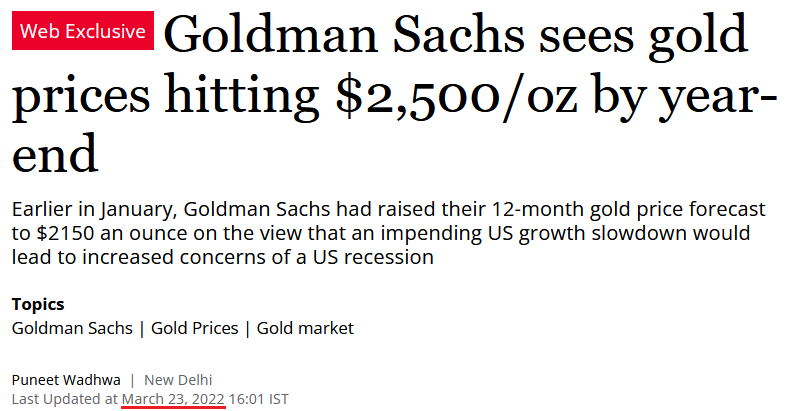Image resolution: width=785 pixels, height=411 pixels.
Task: Click the New Delhi location text
Action: tap(178, 380)
